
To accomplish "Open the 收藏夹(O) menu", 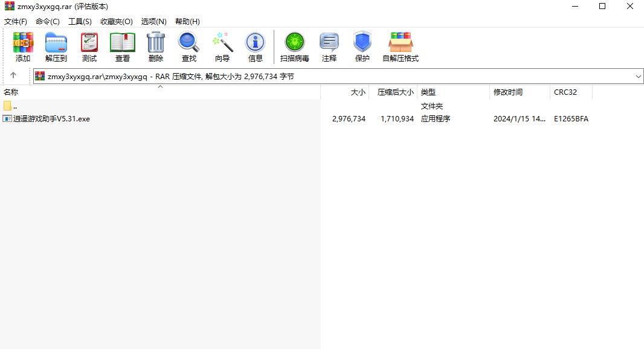I will (116, 21).
